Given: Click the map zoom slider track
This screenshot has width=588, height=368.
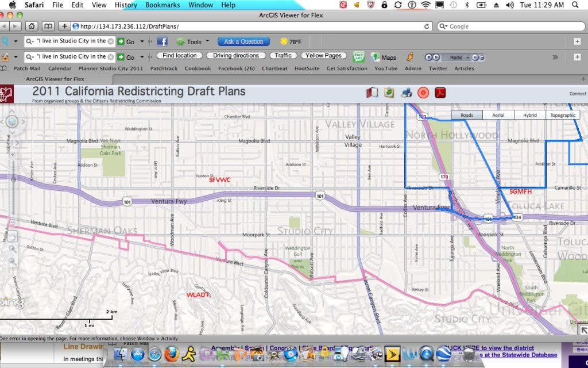Looking at the screenshot, I should (x=13, y=188).
